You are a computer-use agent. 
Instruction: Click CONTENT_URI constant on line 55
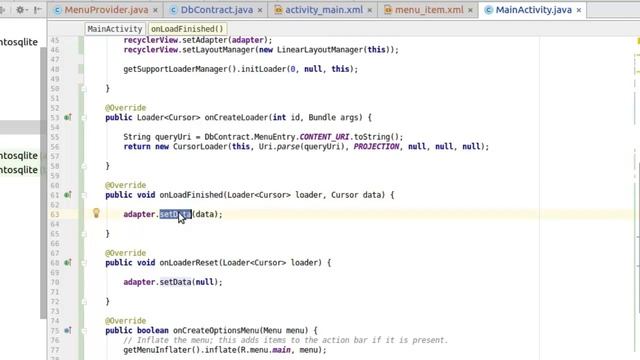tap(324, 137)
